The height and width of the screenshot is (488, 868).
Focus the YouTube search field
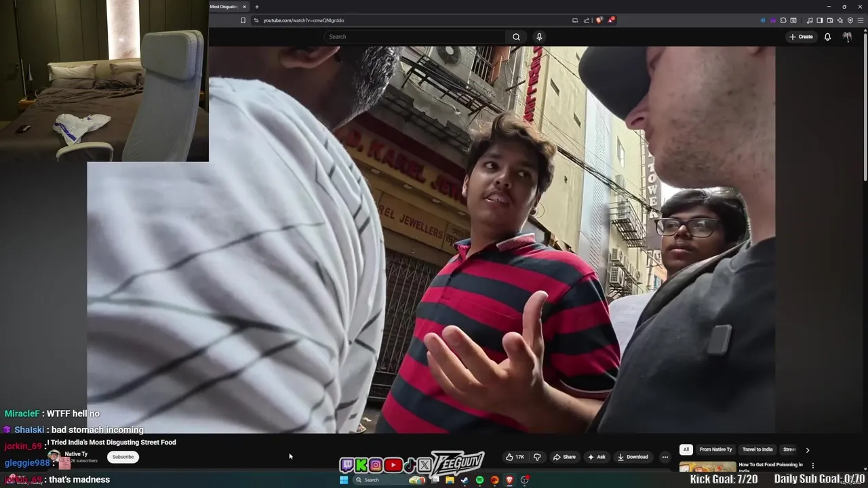pyautogui.click(x=415, y=37)
